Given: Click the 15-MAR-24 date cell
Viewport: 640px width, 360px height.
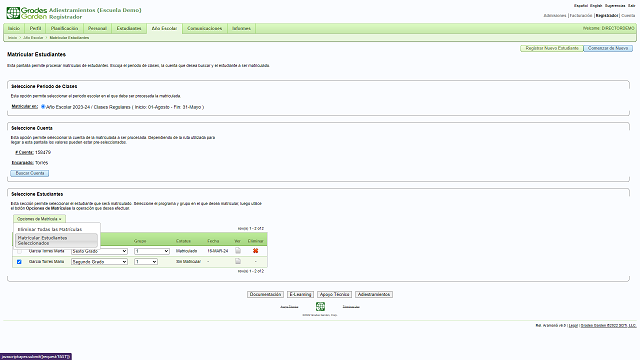Looking at the screenshot, I should point(218,251).
